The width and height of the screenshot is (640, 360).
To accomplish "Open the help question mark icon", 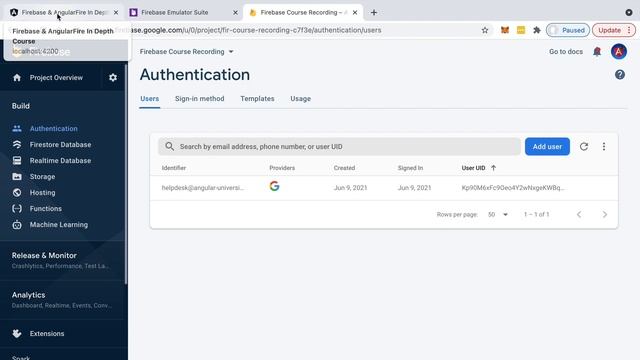I will (x=620, y=75).
